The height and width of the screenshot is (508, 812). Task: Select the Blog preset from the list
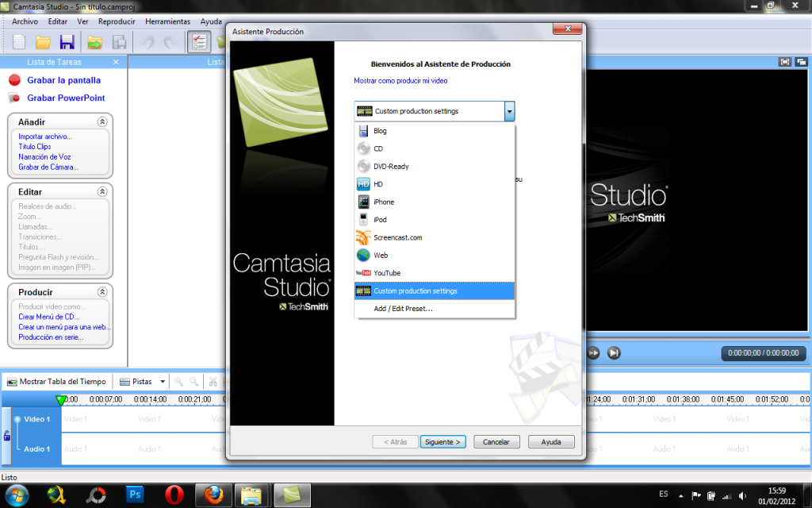pos(435,131)
